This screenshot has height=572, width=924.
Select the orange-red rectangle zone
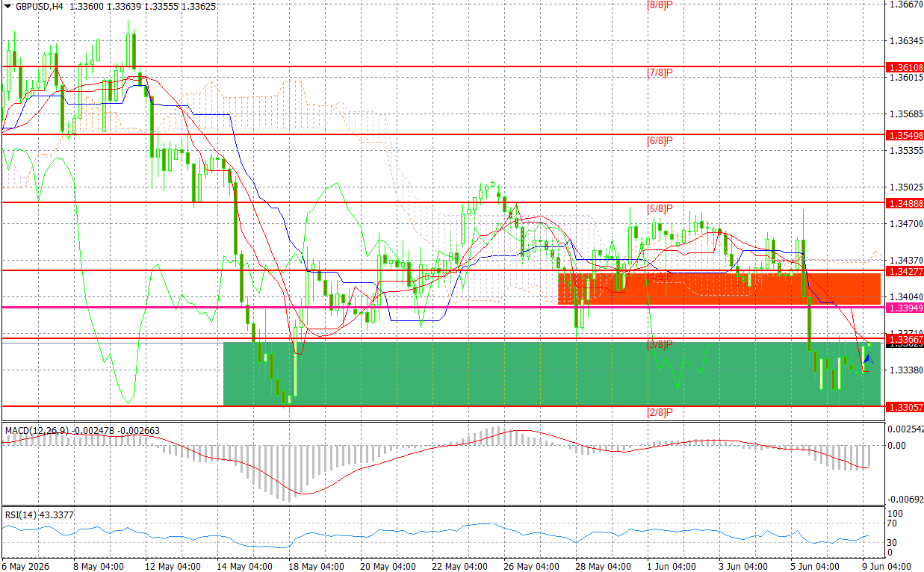(x=719, y=288)
